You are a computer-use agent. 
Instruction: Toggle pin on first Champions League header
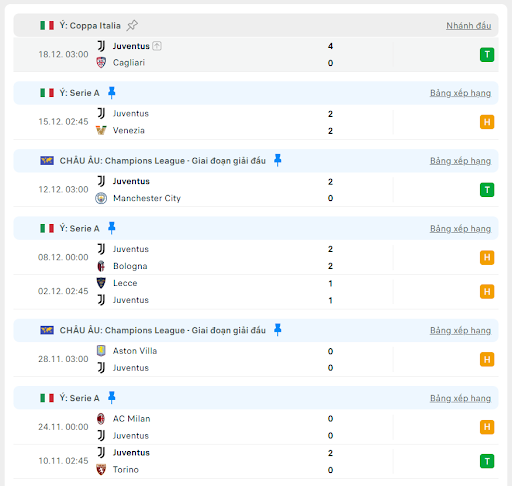(277, 160)
